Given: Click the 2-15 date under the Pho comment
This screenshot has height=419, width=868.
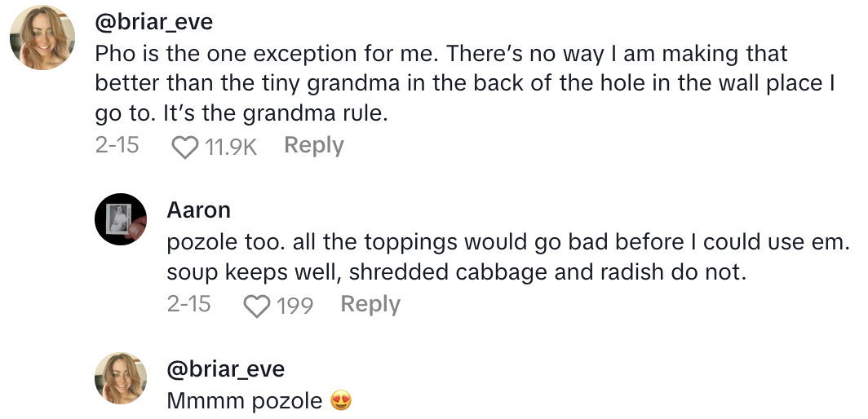Looking at the screenshot, I should coord(117,146).
